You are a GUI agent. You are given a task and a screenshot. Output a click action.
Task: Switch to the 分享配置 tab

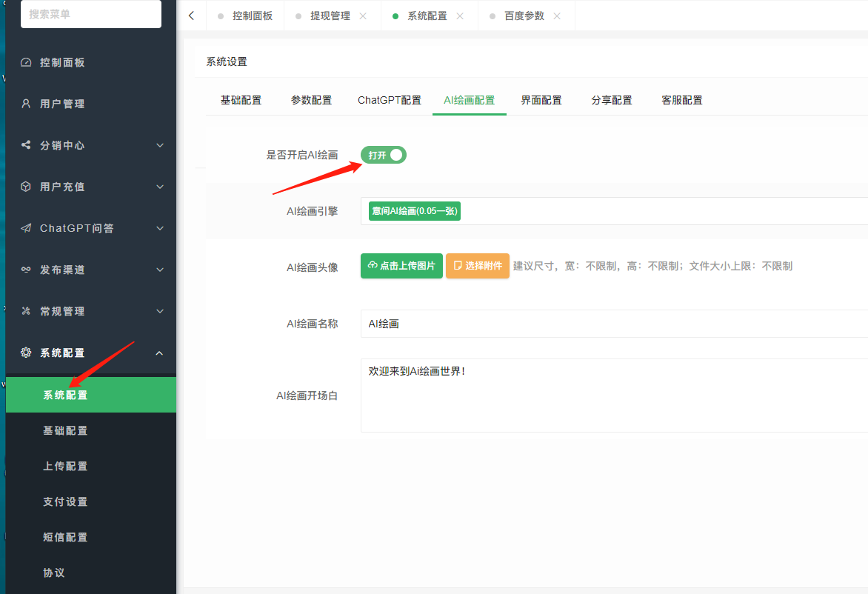(x=611, y=100)
